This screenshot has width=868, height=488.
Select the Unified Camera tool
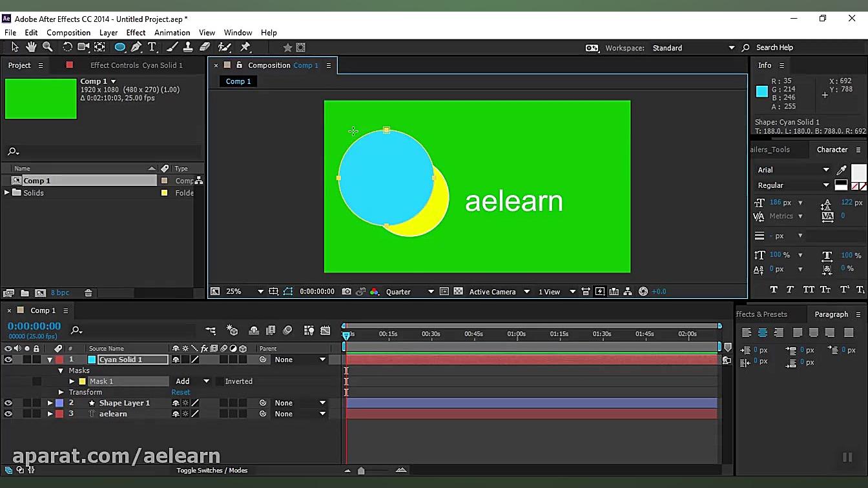pos(83,47)
